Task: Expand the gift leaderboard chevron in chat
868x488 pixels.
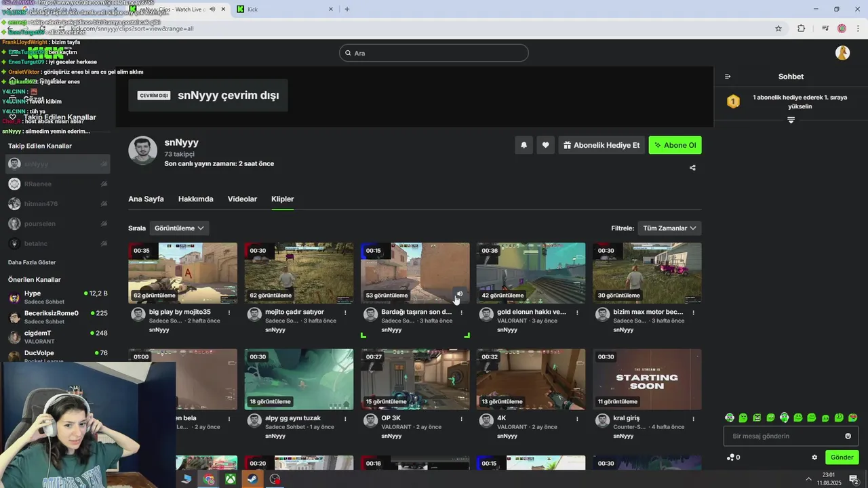Action: click(791, 120)
